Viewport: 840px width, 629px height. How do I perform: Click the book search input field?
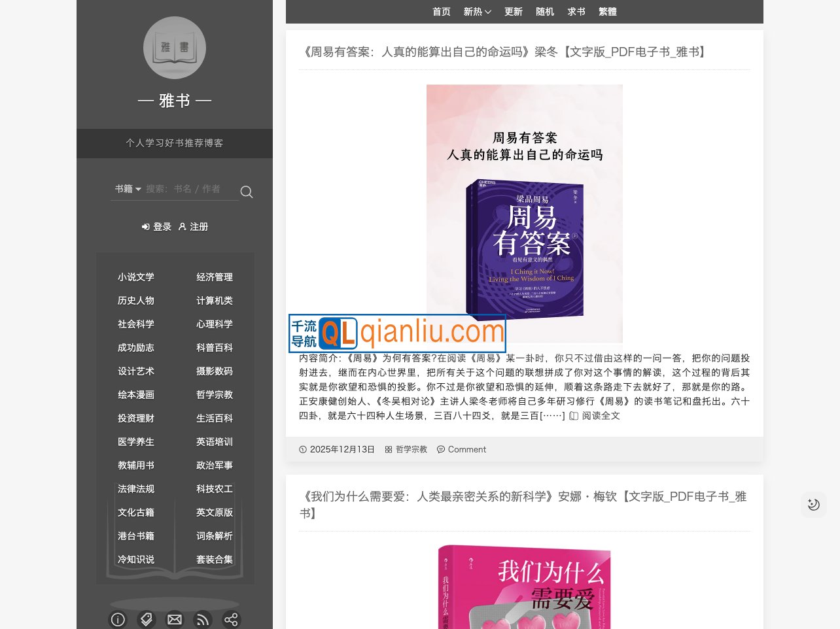190,189
